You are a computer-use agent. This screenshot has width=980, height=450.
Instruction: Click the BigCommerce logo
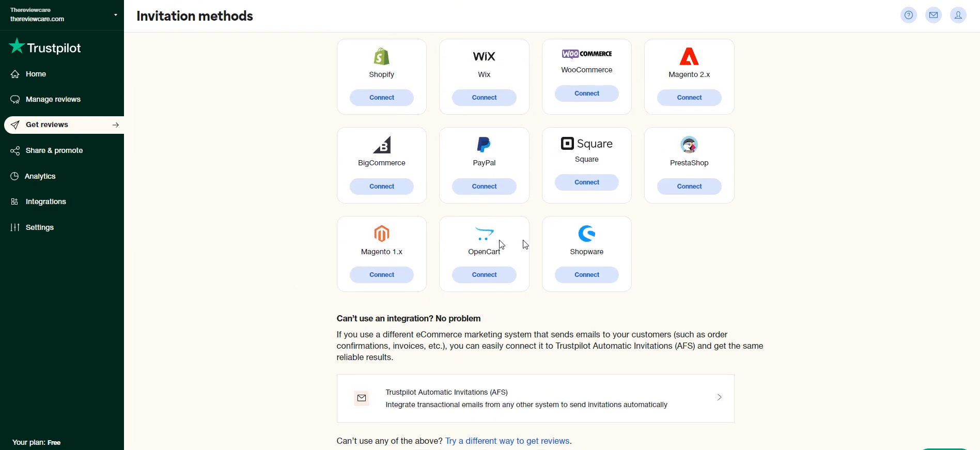click(382, 145)
